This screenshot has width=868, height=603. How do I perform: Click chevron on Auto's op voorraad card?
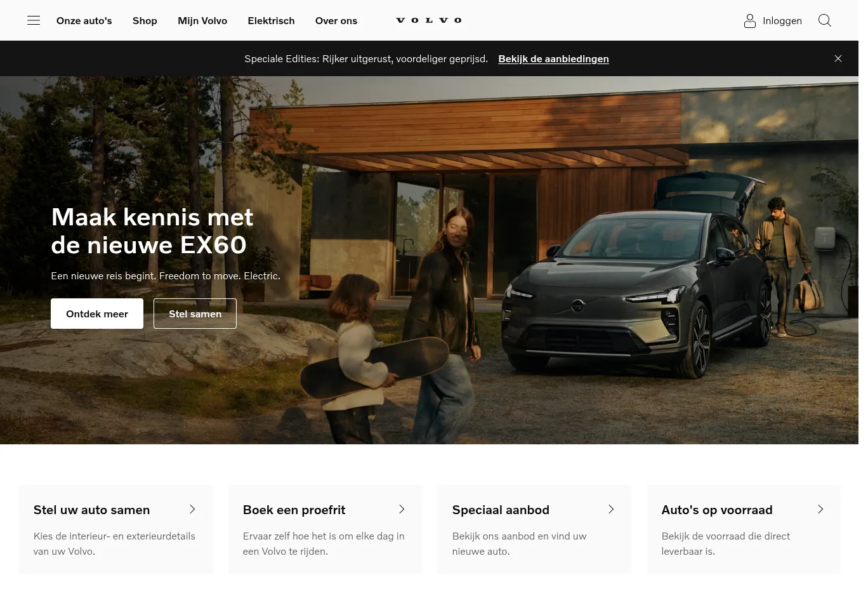tap(820, 509)
